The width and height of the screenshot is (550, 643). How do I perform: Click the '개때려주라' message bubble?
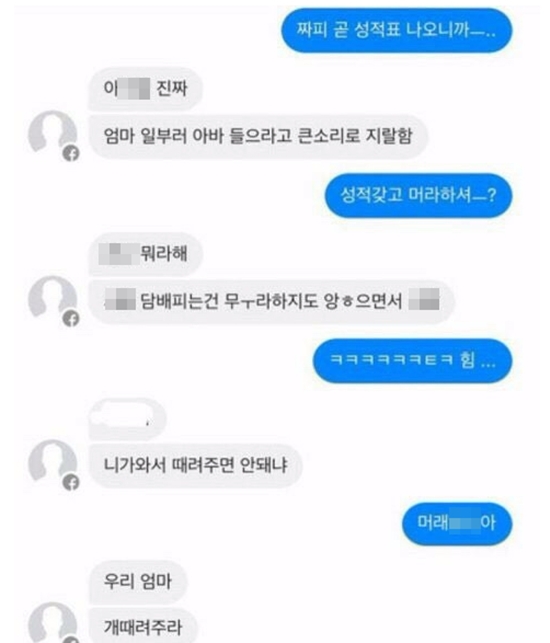coord(143,626)
